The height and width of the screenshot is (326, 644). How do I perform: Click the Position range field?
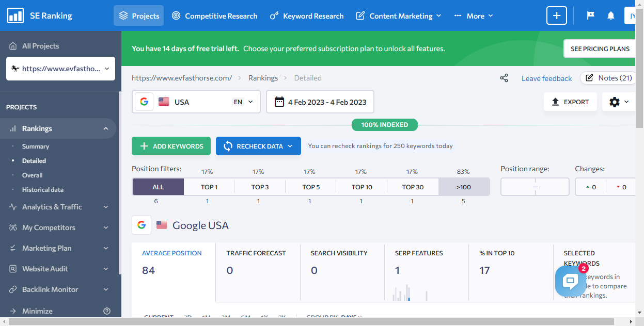click(x=535, y=187)
